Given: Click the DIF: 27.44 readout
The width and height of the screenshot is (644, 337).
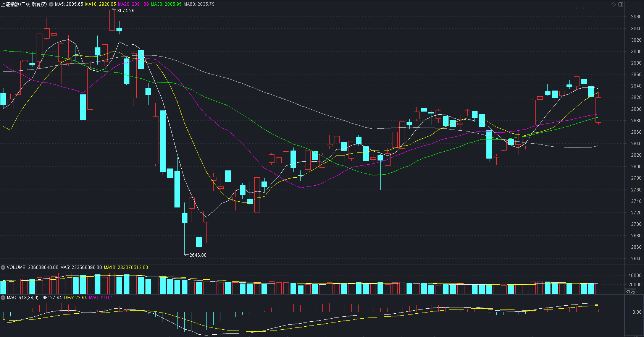Looking at the screenshot, I should 51,298.
